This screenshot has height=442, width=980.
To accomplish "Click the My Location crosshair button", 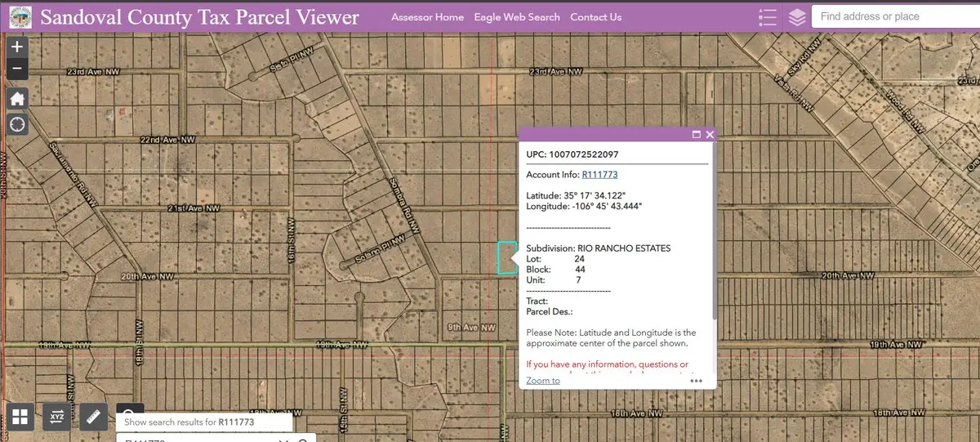I will tap(17, 124).
